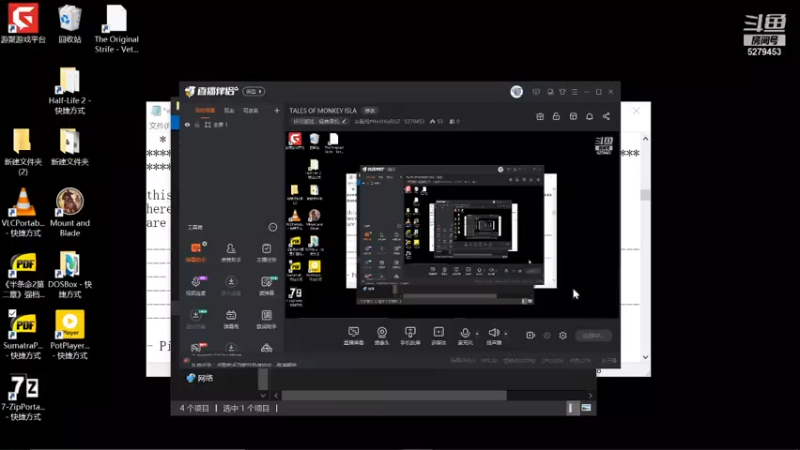Select Network item in explorer tree
This screenshot has height=450, width=800.
click(200, 378)
